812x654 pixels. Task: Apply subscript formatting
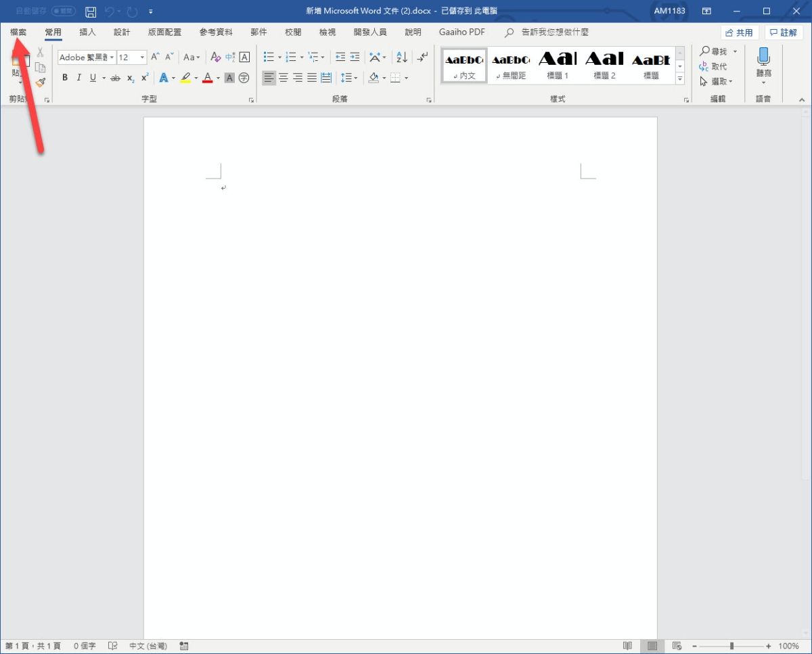(131, 78)
